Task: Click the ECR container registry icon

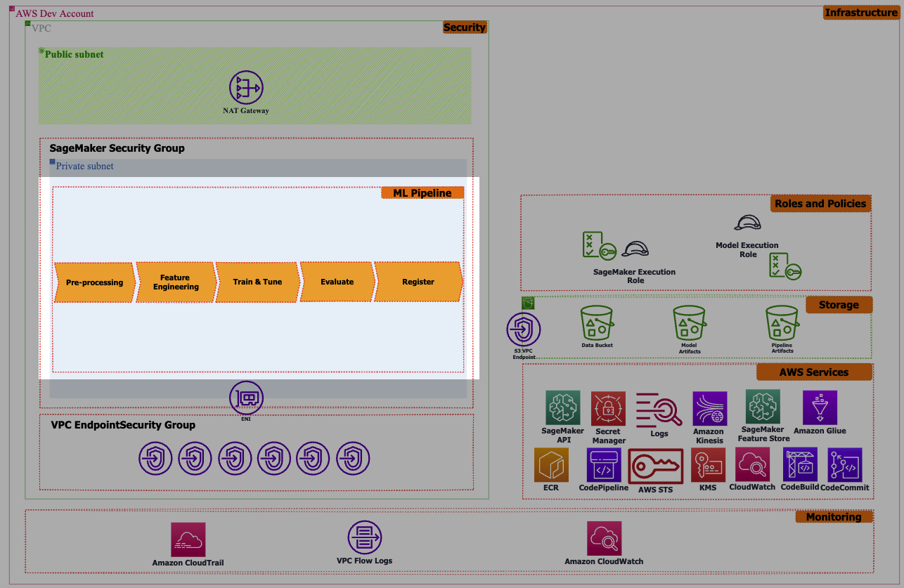Action: click(552, 464)
